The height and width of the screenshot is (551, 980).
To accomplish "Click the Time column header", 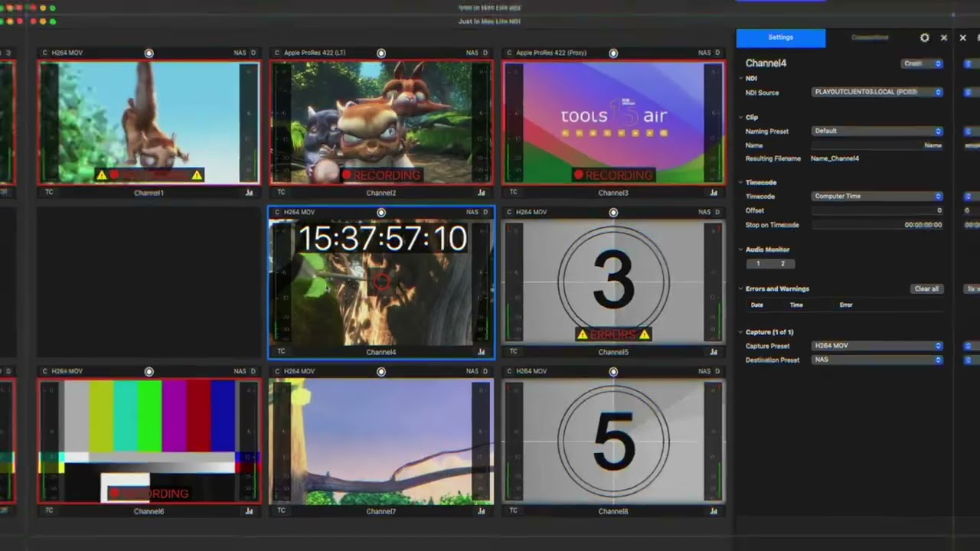I will pyautogui.click(x=796, y=305).
